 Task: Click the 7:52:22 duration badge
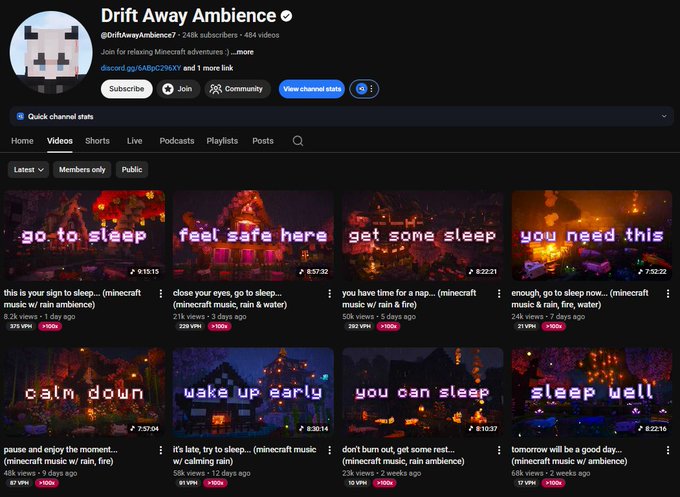[652, 271]
